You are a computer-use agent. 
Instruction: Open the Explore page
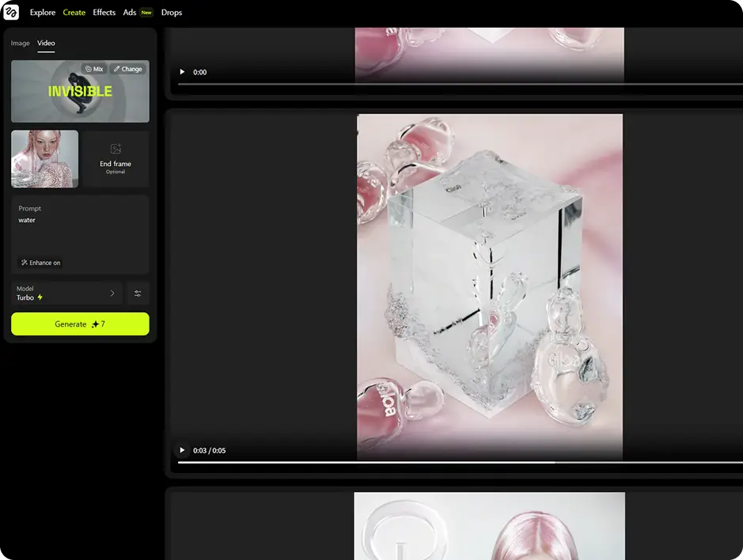[43, 13]
